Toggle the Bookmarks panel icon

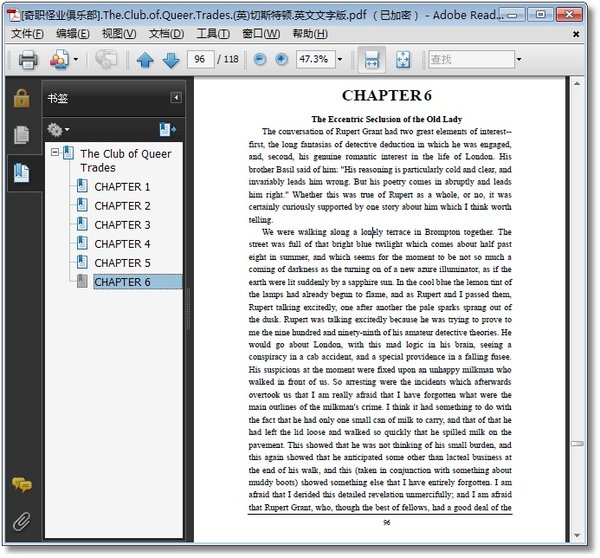(x=21, y=173)
